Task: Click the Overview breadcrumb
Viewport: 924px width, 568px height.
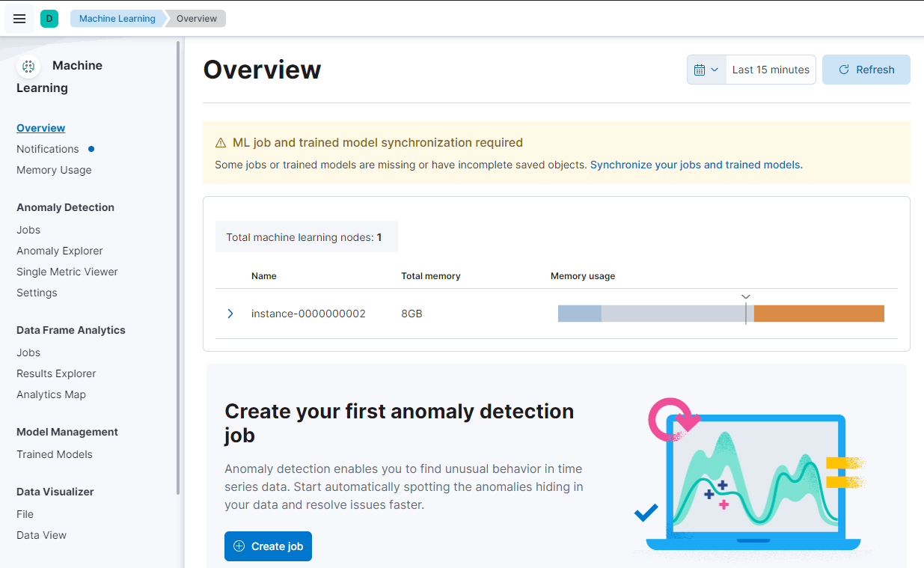Action: point(195,18)
